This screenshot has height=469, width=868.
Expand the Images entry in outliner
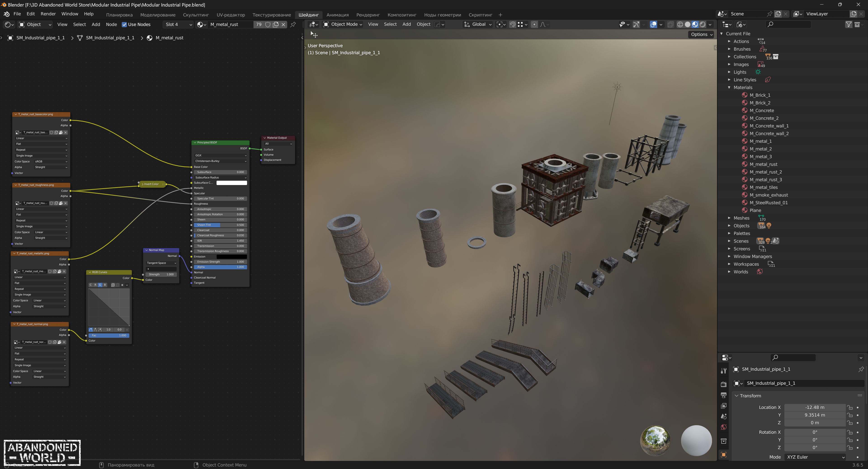pyautogui.click(x=729, y=64)
